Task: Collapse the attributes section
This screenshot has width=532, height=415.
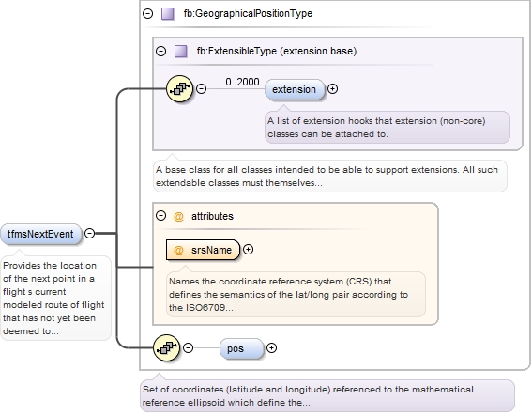Action: (x=160, y=216)
